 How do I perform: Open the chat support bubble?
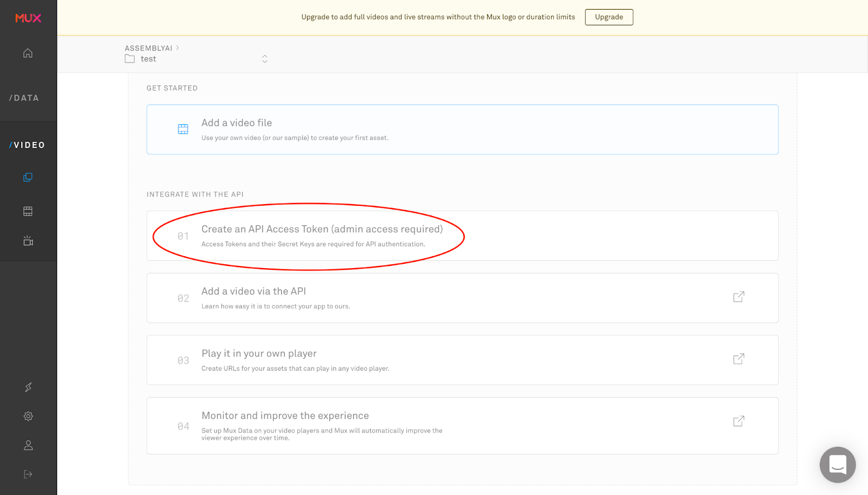click(838, 465)
